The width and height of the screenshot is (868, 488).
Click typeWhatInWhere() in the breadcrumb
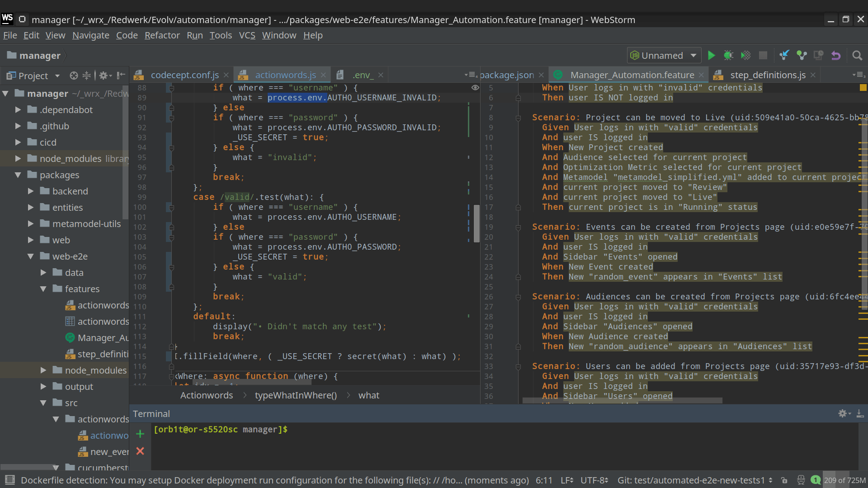pos(296,395)
